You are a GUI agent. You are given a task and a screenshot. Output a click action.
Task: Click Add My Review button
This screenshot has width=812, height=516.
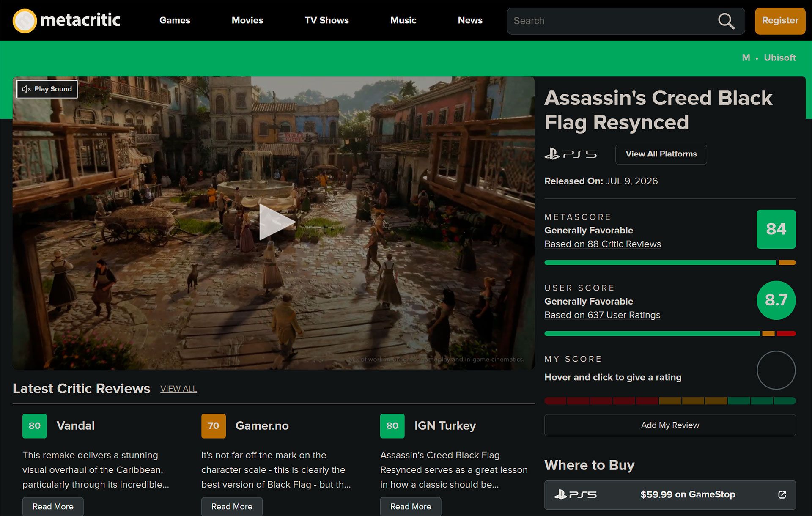click(670, 425)
